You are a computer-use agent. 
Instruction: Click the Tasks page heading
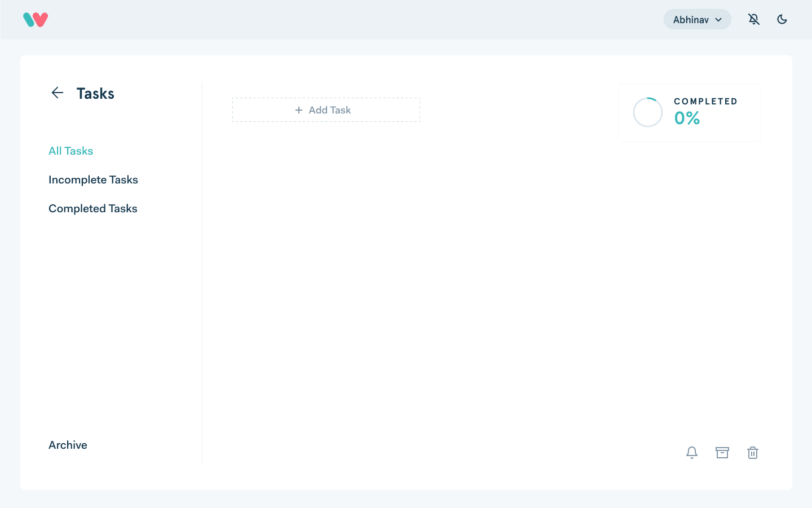click(x=95, y=94)
